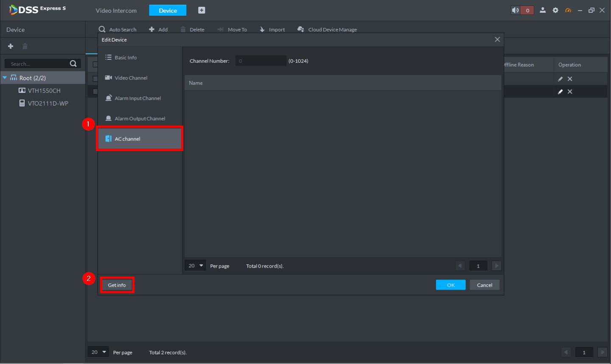Image resolution: width=611 pixels, height=364 pixels.
Task: Click the pencil edit icon in first row
Action: point(560,79)
